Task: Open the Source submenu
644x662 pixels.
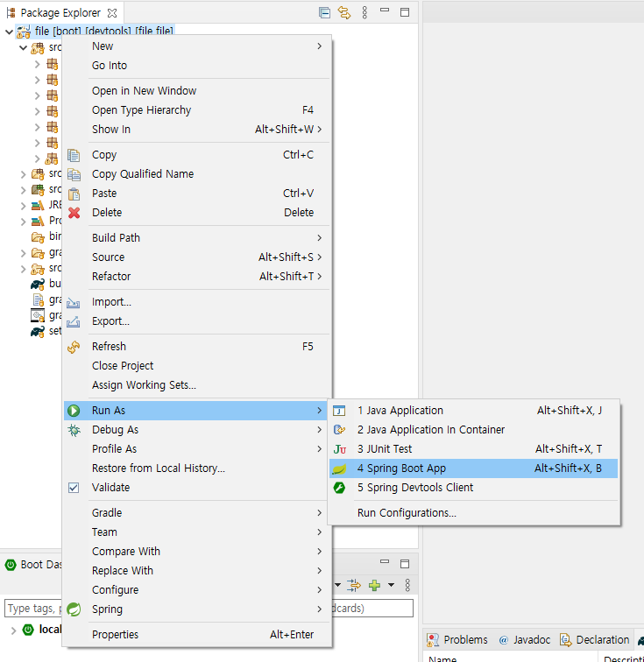Action: coord(197,257)
